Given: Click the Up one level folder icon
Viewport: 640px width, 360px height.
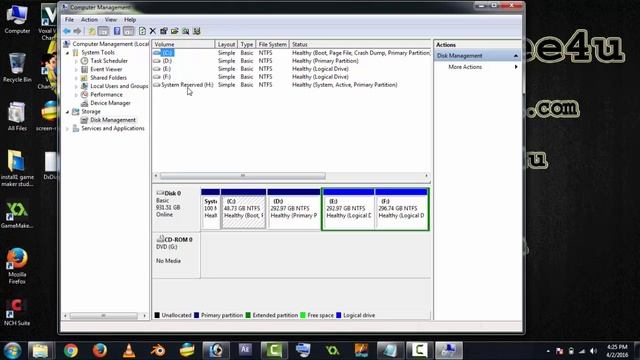Looking at the screenshot, I should click(x=92, y=31).
